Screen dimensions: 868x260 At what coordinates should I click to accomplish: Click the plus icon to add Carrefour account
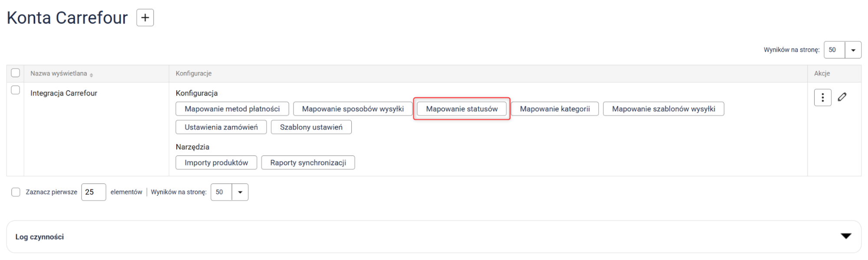tap(145, 18)
